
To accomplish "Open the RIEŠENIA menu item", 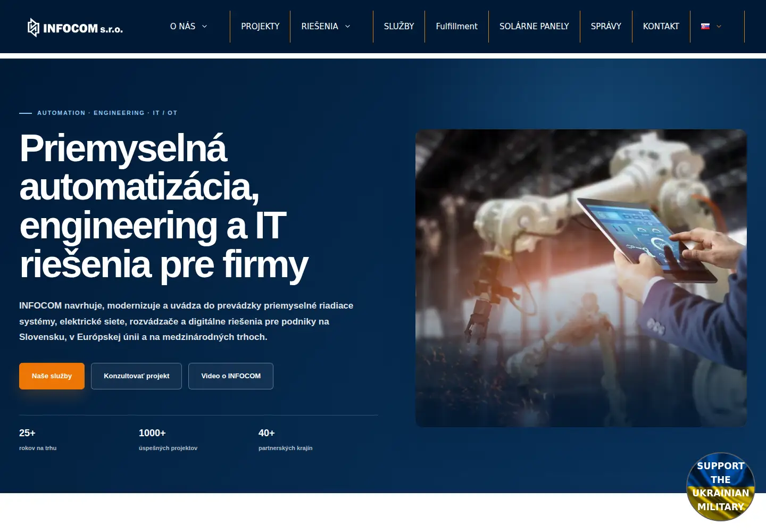I will [x=320, y=26].
